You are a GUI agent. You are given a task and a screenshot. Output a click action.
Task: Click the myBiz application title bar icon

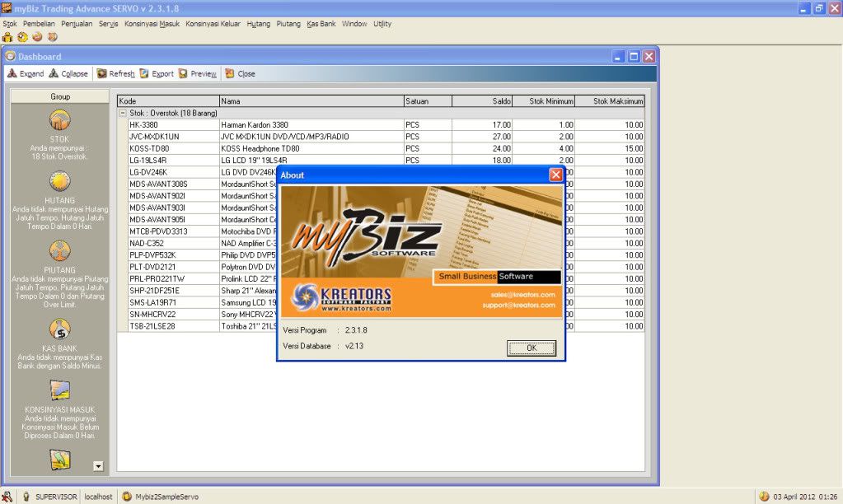(7, 8)
